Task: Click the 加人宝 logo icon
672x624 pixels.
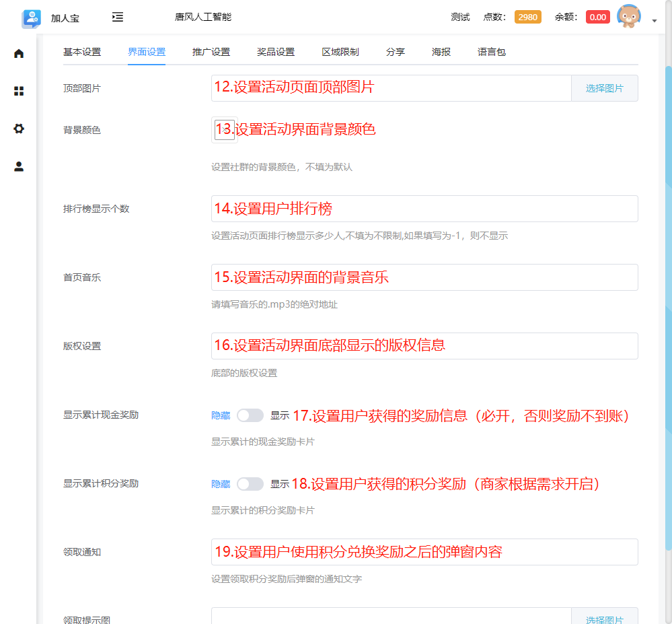Action: pos(32,18)
